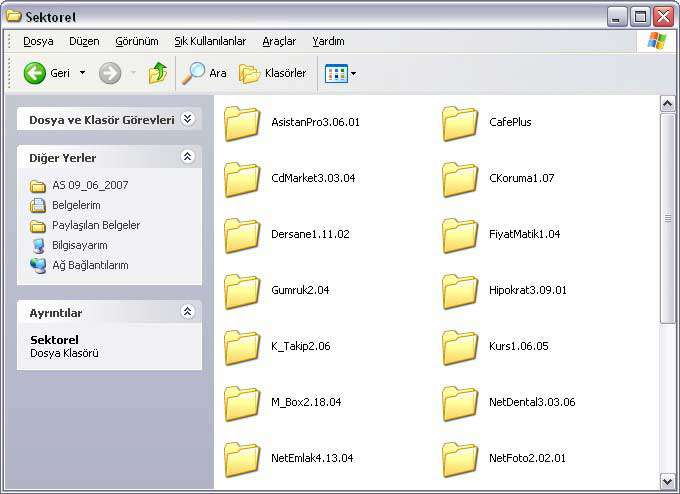Click the K_Takip2.06 folder name
This screenshot has height=494, width=680.
pyautogui.click(x=301, y=346)
